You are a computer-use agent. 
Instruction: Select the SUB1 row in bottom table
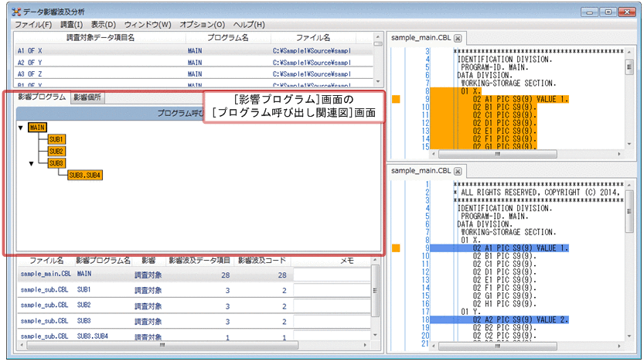(x=194, y=290)
